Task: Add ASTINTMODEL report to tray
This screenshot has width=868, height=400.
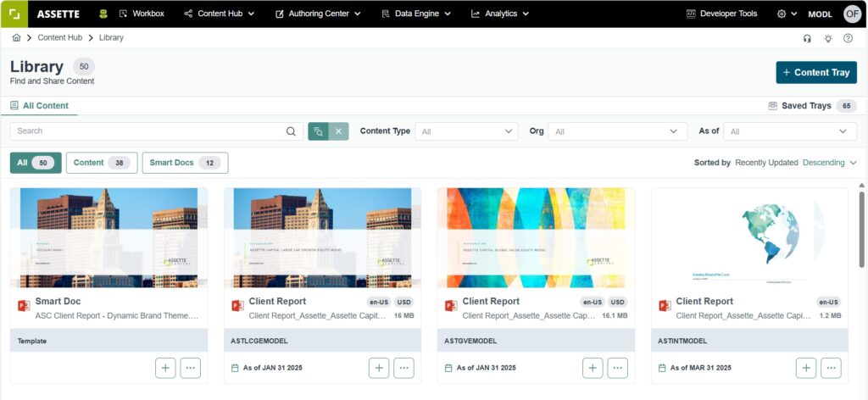Action: [807, 368]
